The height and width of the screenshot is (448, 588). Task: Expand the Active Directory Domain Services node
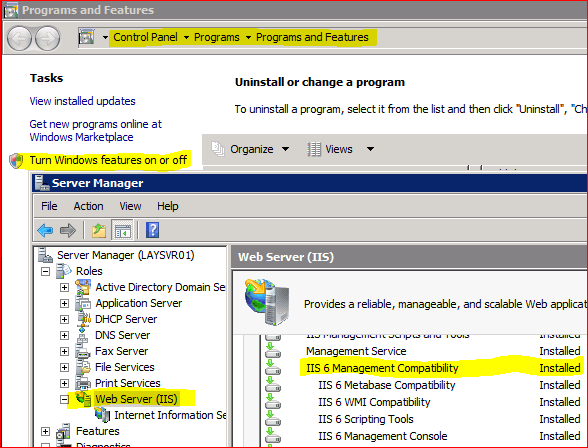pos(64,288)
